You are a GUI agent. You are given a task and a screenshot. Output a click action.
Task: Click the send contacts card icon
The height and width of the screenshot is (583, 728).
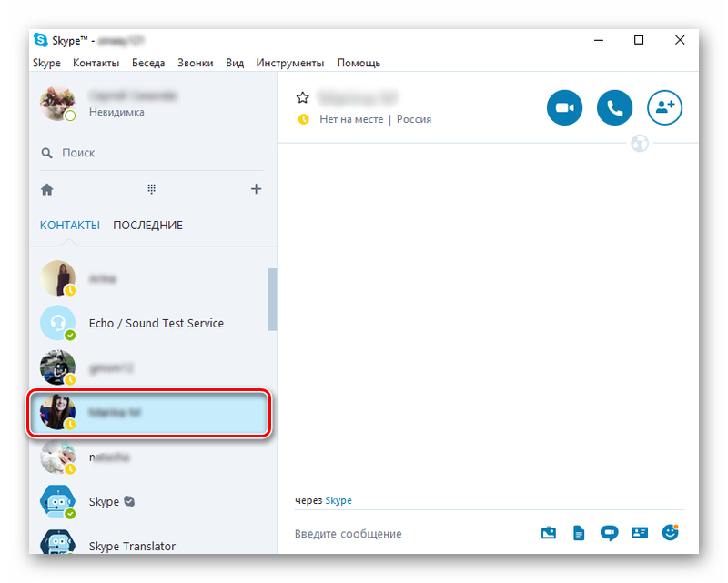coord(640,533)
